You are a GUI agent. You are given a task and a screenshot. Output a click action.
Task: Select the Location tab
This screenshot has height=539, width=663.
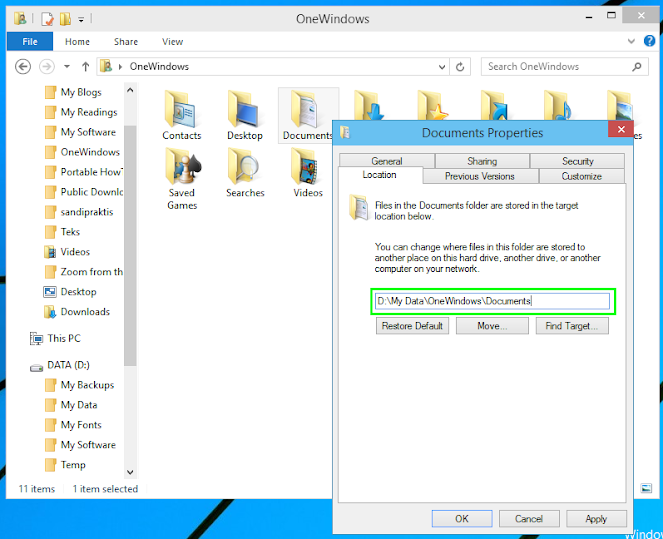tap(380, 175)
